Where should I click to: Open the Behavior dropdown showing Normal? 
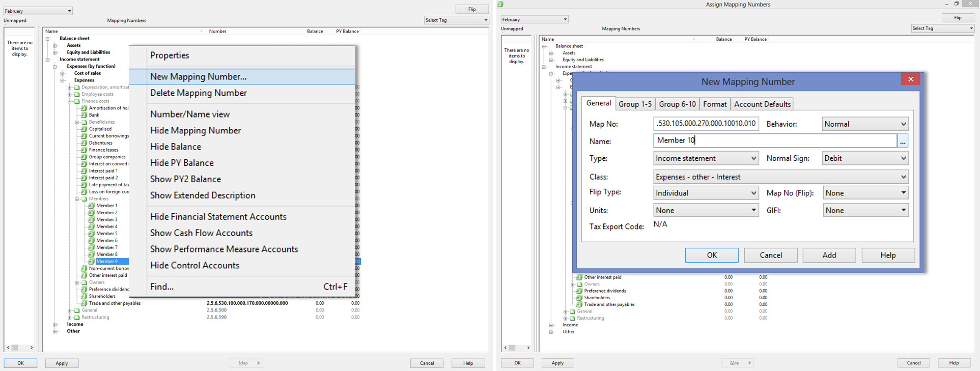865,124
